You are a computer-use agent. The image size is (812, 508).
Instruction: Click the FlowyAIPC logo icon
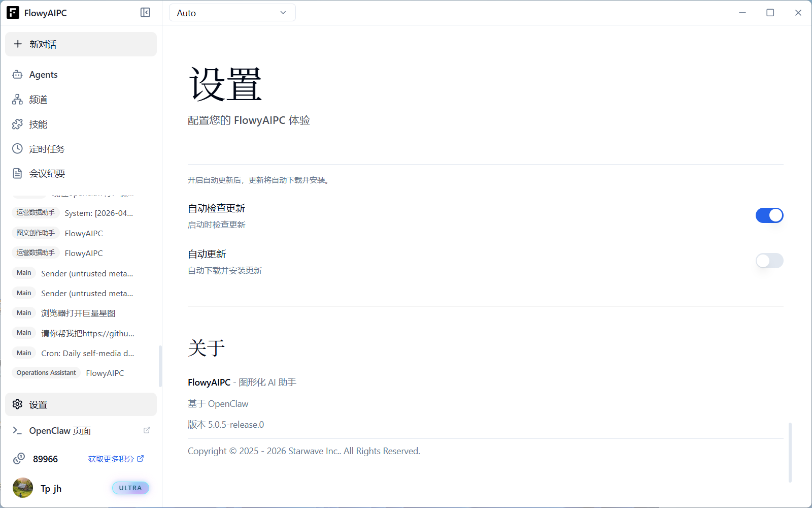(x=13, y=13)
